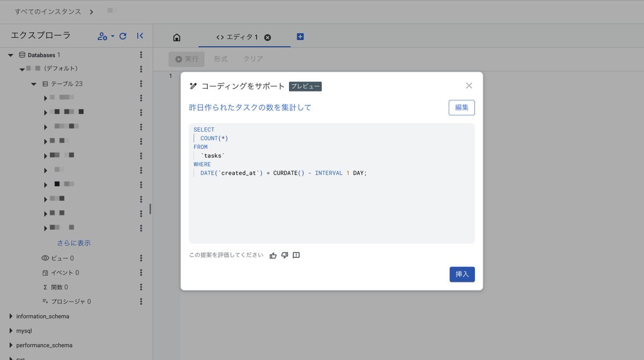This screenshot has height=360, width=644.
Task: Click the explorer panel scrollbar handle
Action: coord(150,209)
